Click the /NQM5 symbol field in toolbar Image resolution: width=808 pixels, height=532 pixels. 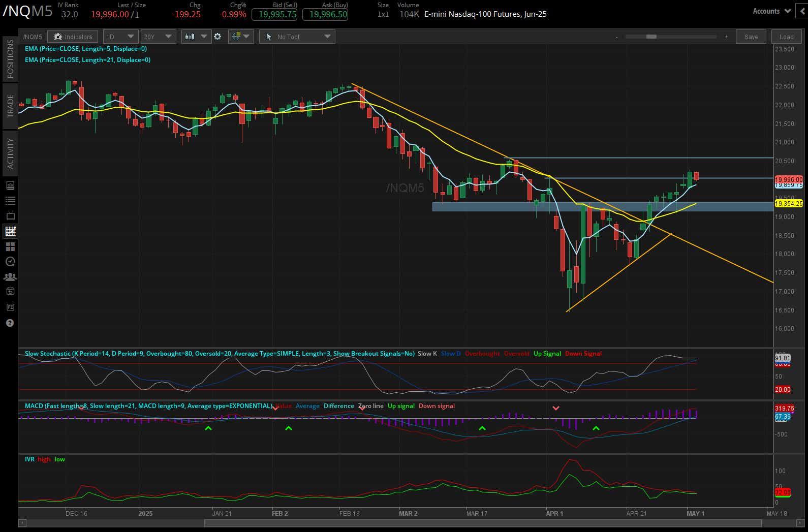[x=33, y=37]
